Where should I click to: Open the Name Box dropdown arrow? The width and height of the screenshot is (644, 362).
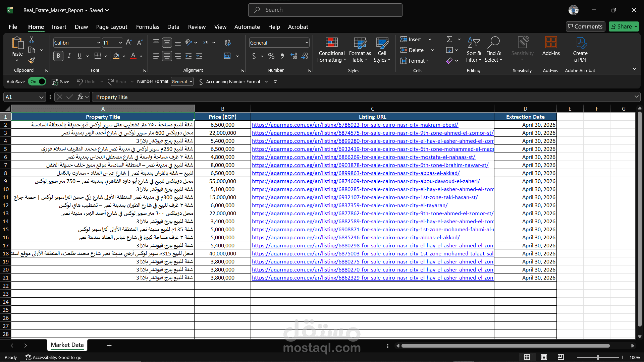(x=41, y=97)
